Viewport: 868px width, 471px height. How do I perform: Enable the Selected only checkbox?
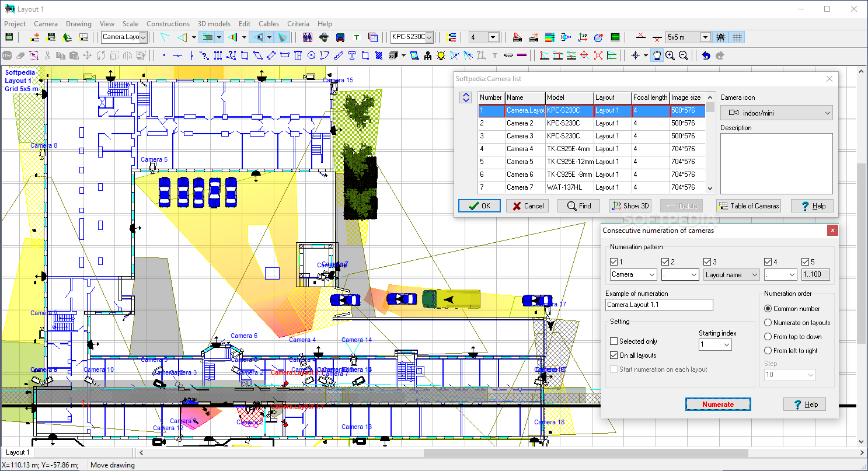pos(613,341)
